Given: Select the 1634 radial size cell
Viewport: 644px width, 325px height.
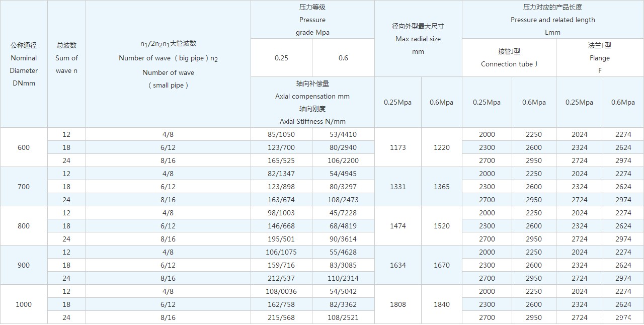Looking at the screenshot, I should point(397,265).
